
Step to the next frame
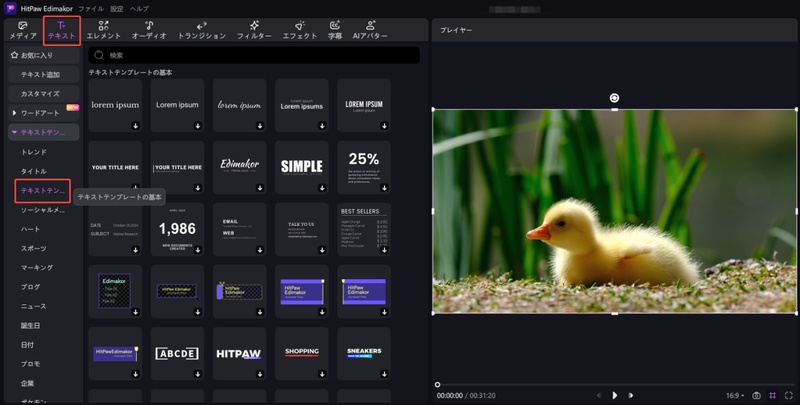(631, 395)
